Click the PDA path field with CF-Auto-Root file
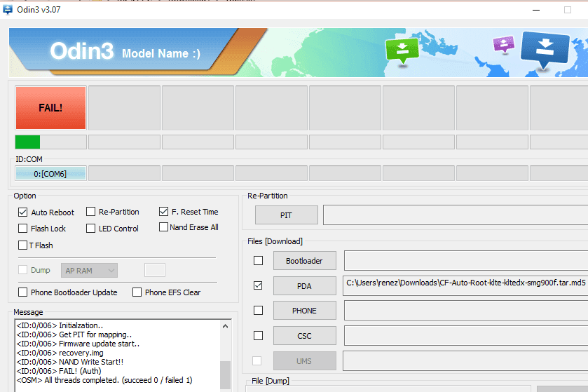The width and height of the screenshot is (588, 392). [465, 286]
